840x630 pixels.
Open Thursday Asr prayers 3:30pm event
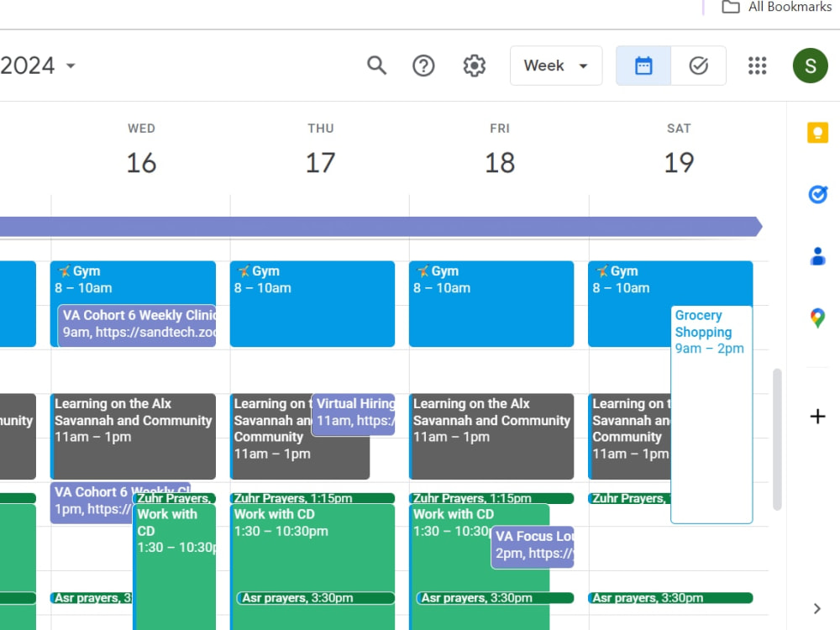pyautogui.click(x=316, y=598)
